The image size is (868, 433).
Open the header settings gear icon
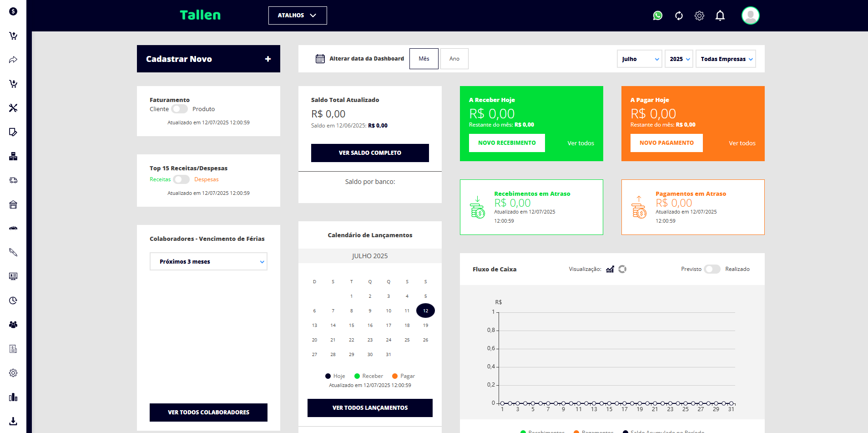699,15
